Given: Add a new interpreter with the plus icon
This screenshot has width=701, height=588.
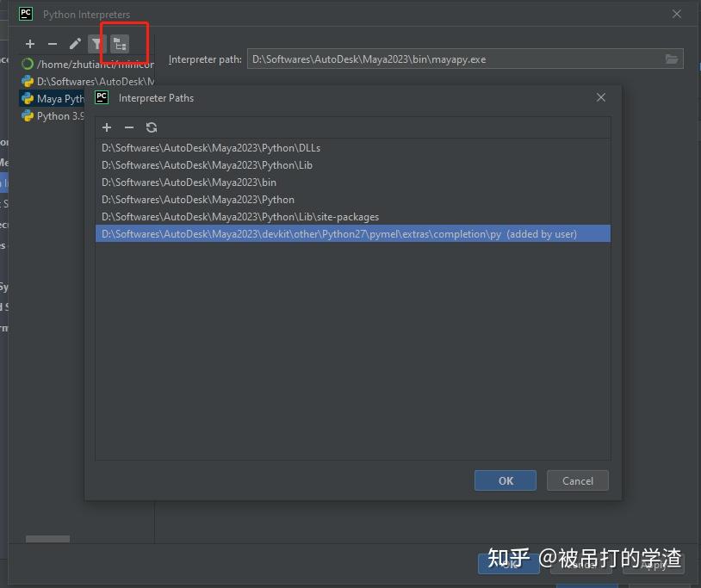Looking at the screenshot, I should point(30,44).
